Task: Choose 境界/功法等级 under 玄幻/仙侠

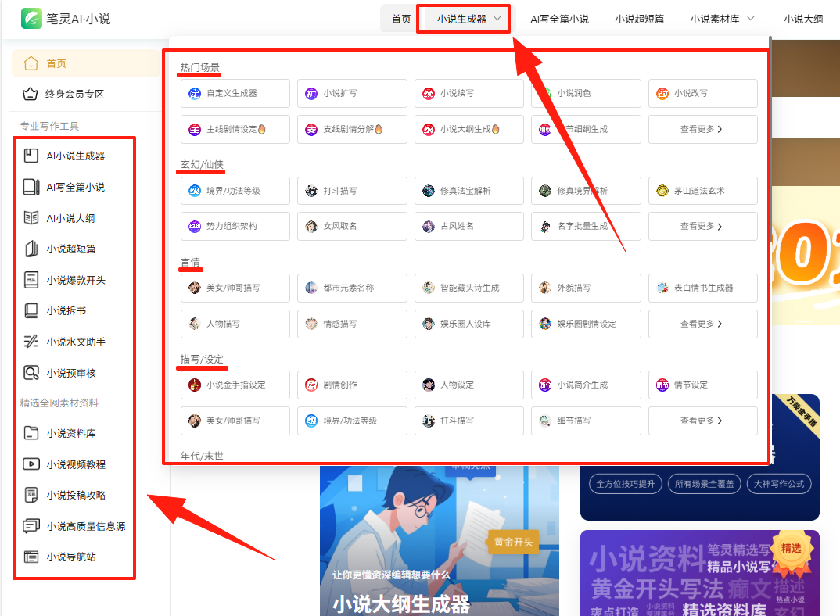Action: point(235,191)
